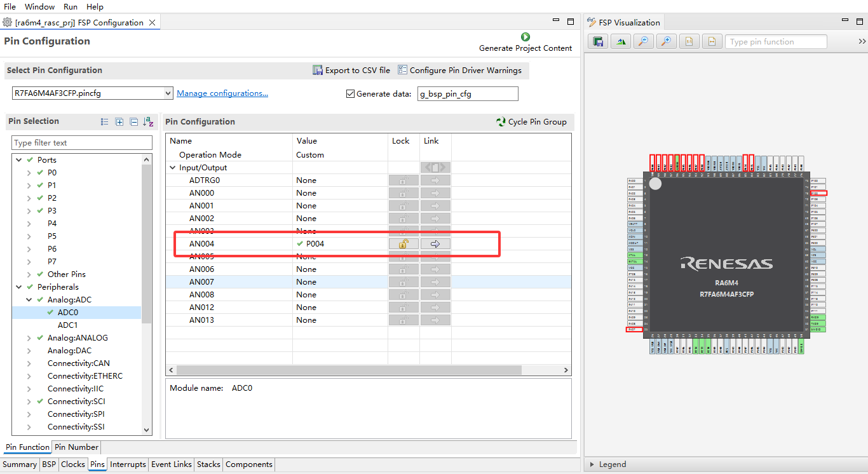This screenshot has height=474, width=868.
Task: Switch to the Clocks tab
Action: (73, 464)
